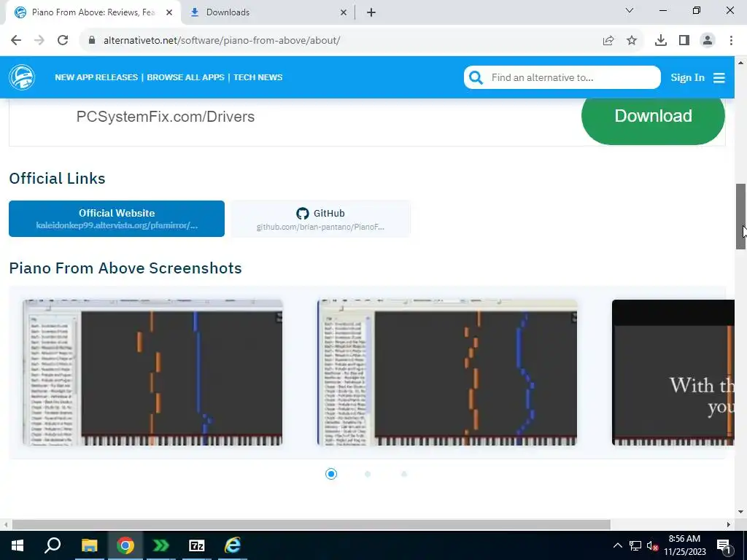Click in the 'Find an alternative to...' search box
Screen dimensions: 747x560
pos(562,77)
